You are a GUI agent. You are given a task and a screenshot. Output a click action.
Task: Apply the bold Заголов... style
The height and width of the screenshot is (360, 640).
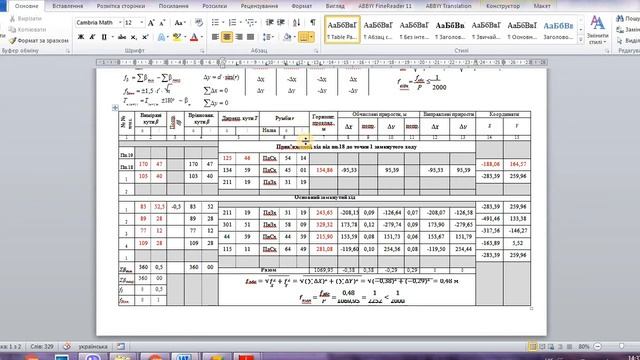click(x=450, y=29)
